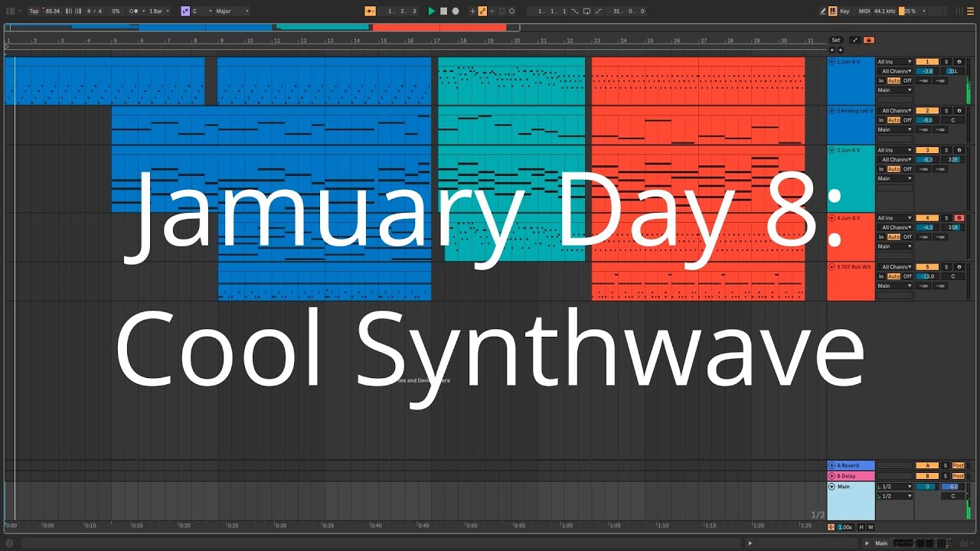Start playback with the green Play button
The height and width of the screenshot is (551, 980).
click(432, 11)
